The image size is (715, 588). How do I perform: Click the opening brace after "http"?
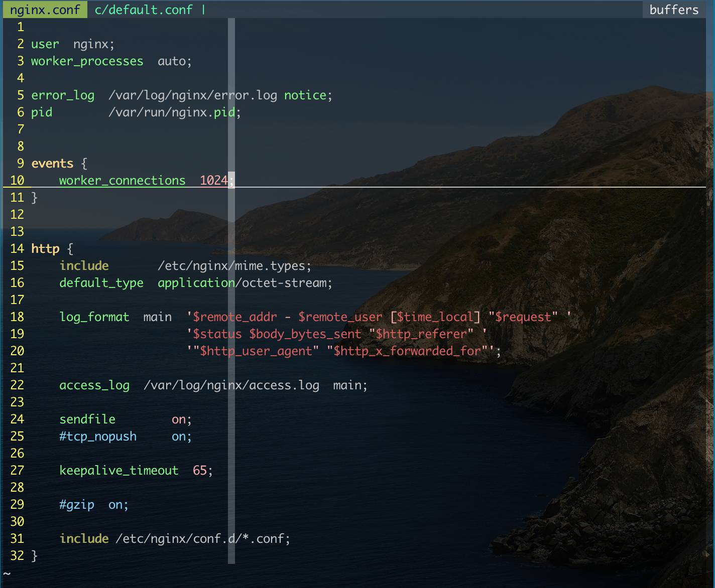click(70, 249)
